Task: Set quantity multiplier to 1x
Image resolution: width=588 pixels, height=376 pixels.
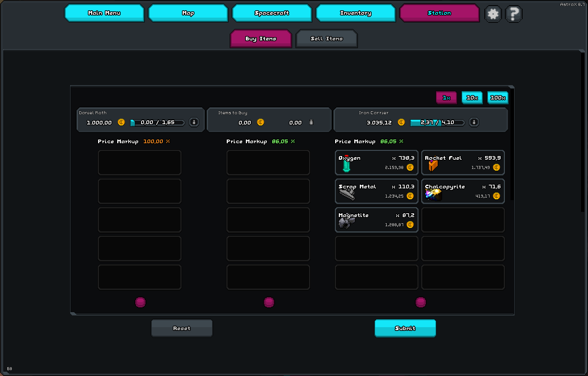Action: coord(446,98)
